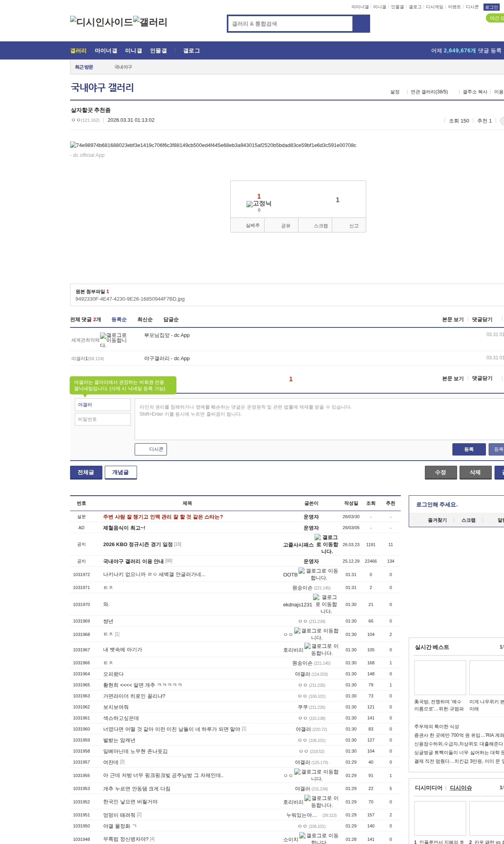Toggle 댓글닫기 above the first comment
The height and width of the screenshot is (844, 504).
coord(482,320)
